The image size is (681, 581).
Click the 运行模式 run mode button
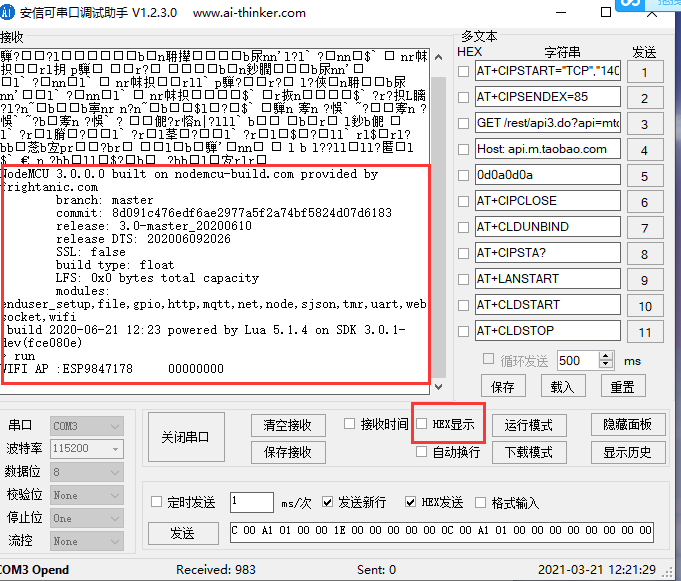(529, 425)
